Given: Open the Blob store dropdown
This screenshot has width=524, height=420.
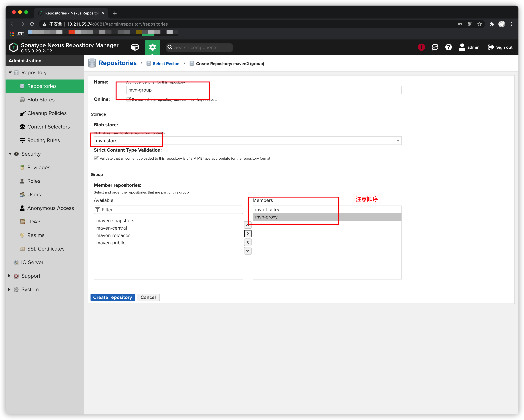Looking at the screenshot, I should [x=398, y=141].
